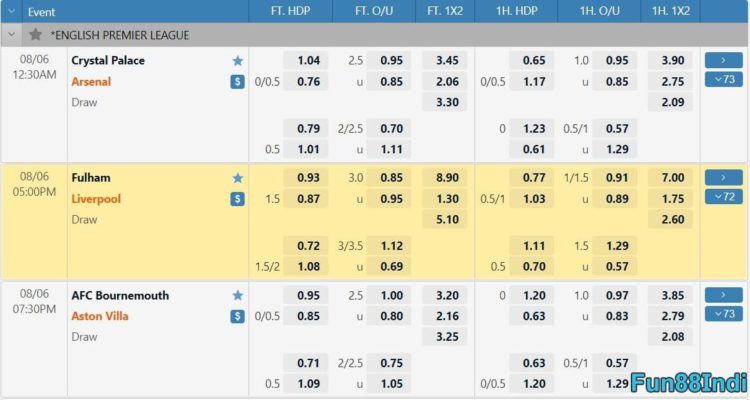Toggle favorite star for Crystal Palace match
750x400 pixels.
pyautogui.click(x=238, y=61)
